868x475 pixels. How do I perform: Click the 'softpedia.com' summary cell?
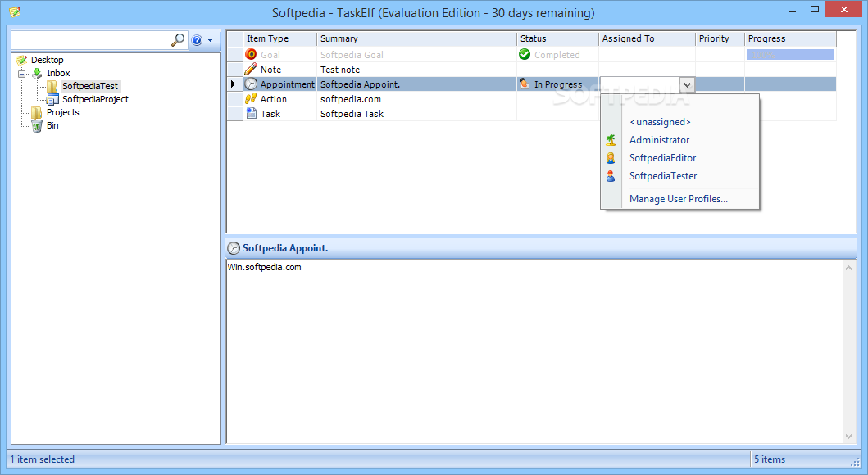pyautogui.click(x=416, y=99)
